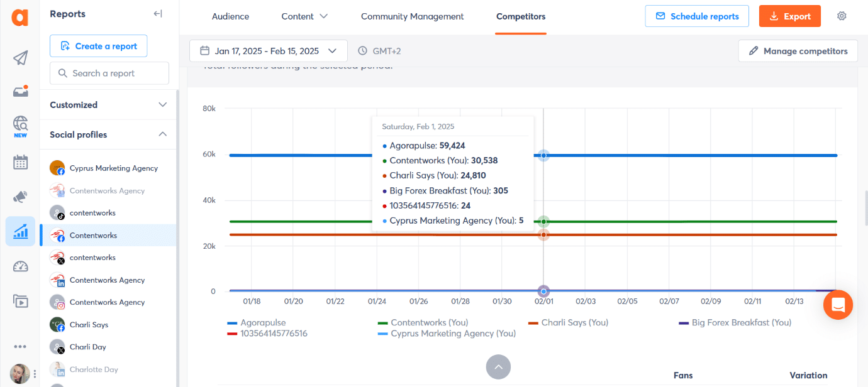Click the Search a report field
Image resolution: width=868 pixels, height=387 pixels.
[x=109, y=73]
